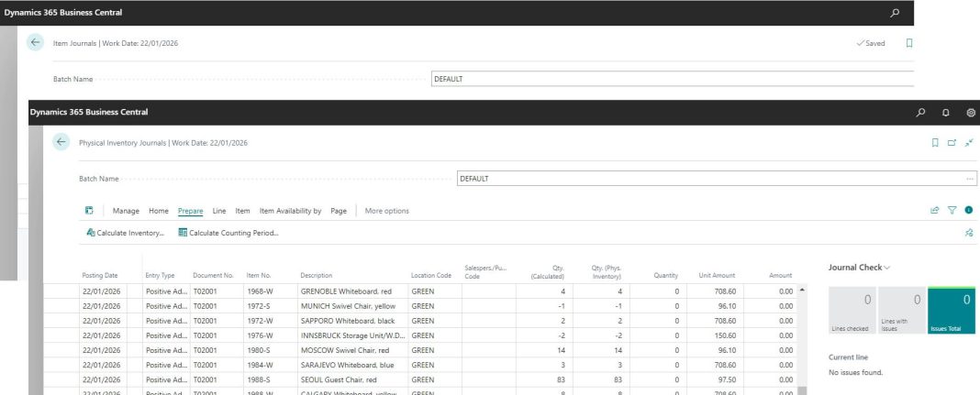Click the Unit Amount column header

click(717, 275)
